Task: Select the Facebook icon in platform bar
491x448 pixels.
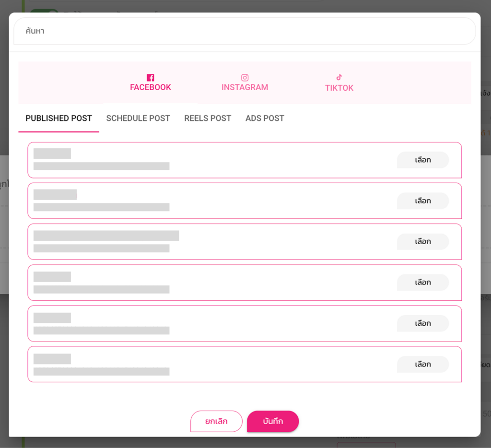Action: tap(151, 78)
